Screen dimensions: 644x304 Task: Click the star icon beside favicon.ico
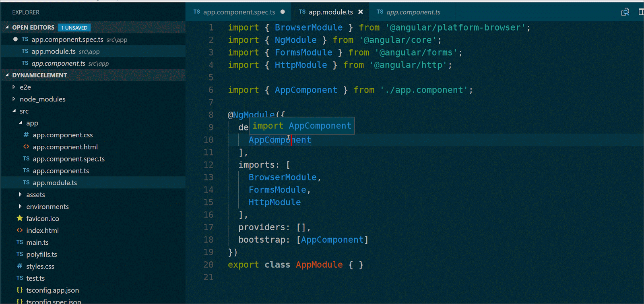pyautogui.click(x=20, y=218)
